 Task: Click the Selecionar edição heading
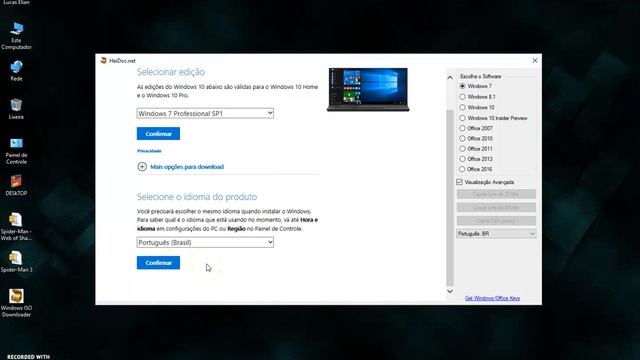tap(171, 72)
